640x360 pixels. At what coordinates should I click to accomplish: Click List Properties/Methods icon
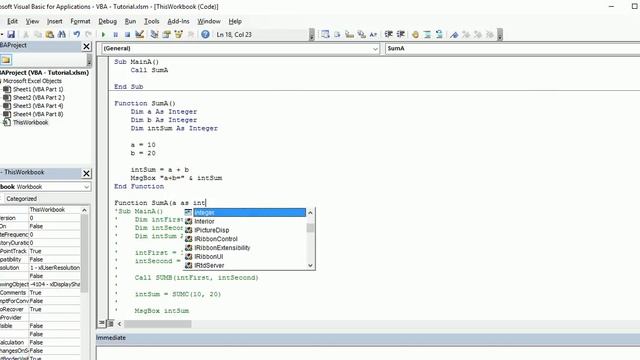[x=325, y=35]
